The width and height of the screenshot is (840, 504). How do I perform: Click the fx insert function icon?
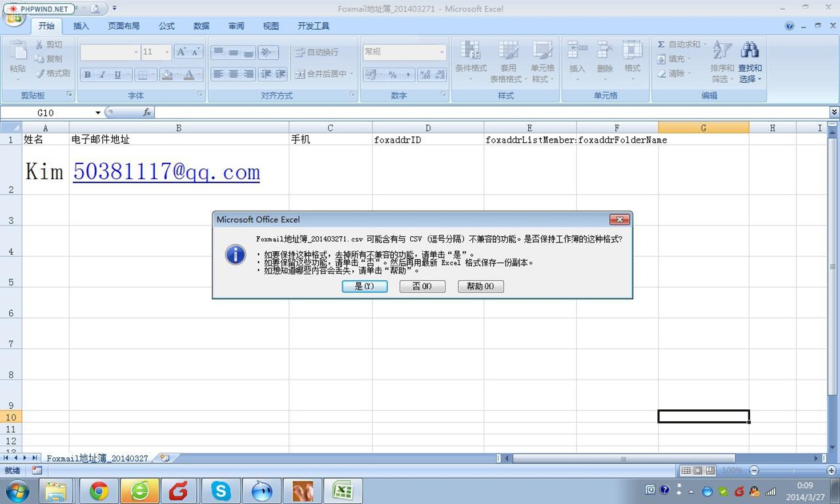pos(147,112)
